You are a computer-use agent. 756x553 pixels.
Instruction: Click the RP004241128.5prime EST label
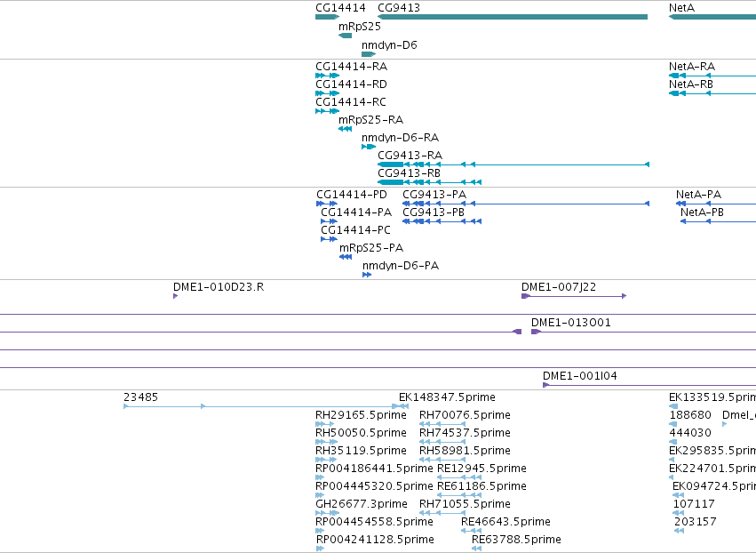(375, 540)
